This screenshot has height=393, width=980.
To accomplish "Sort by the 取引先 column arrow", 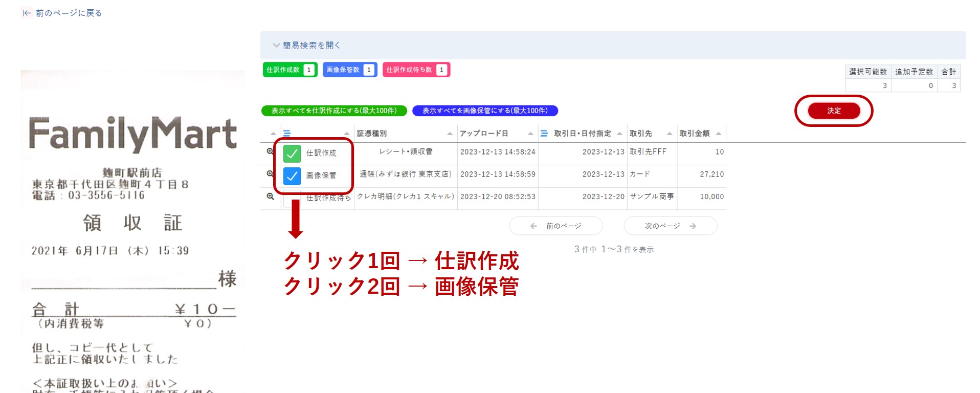I will [670, 134].
